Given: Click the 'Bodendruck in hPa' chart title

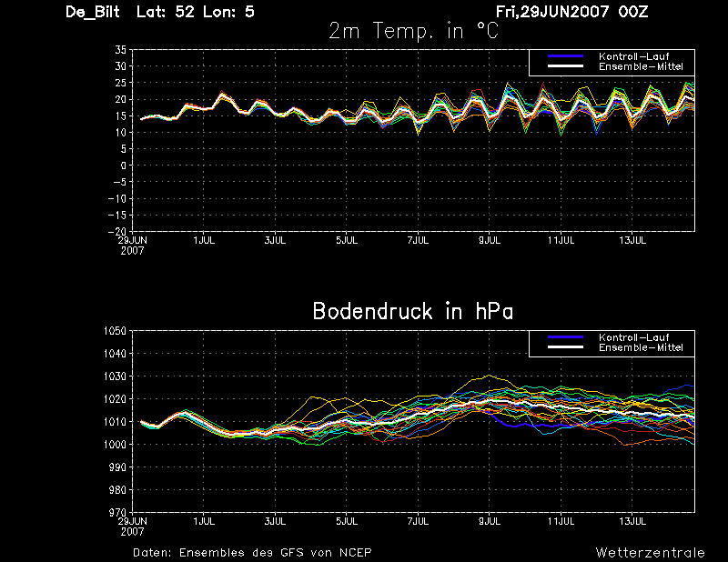Looking at the screenshot, I should tap(413, 311).
